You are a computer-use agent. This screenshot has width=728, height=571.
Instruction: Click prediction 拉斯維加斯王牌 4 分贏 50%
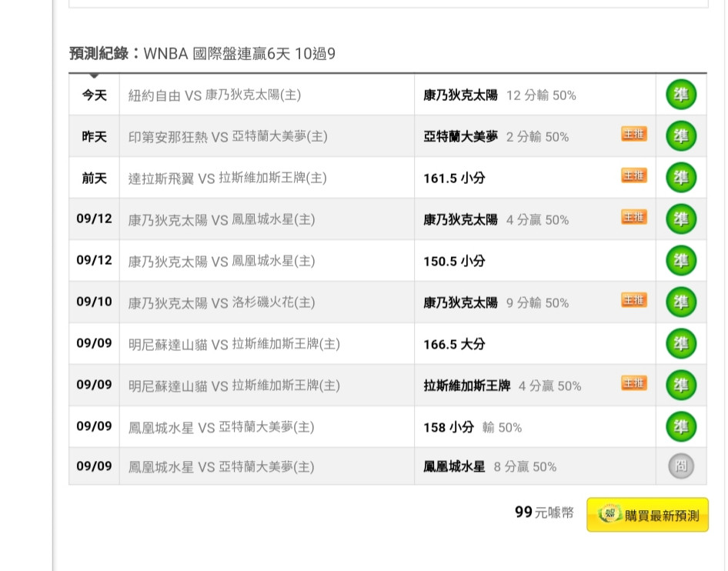click(502, 386)
